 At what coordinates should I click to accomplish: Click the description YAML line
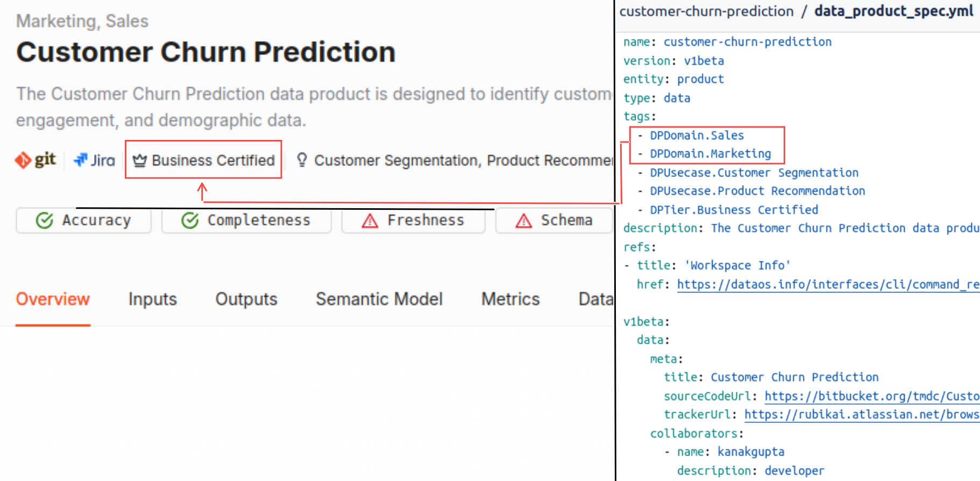(x=801, y=228)
